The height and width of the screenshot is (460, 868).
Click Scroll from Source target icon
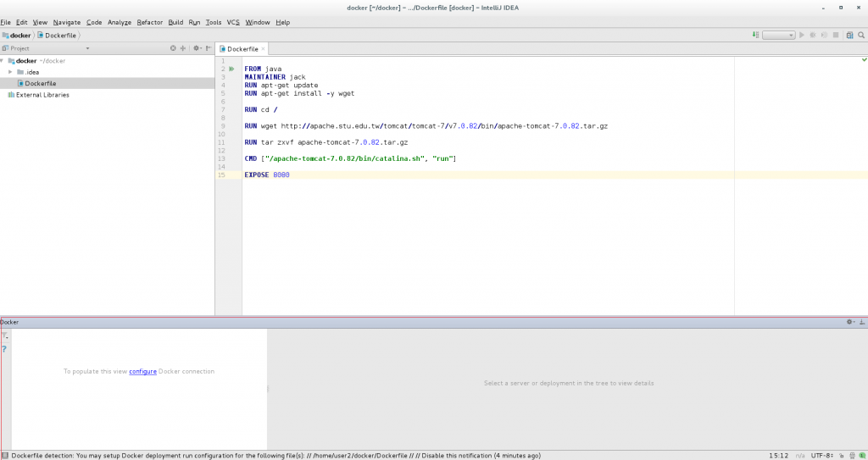click(173, 48)
